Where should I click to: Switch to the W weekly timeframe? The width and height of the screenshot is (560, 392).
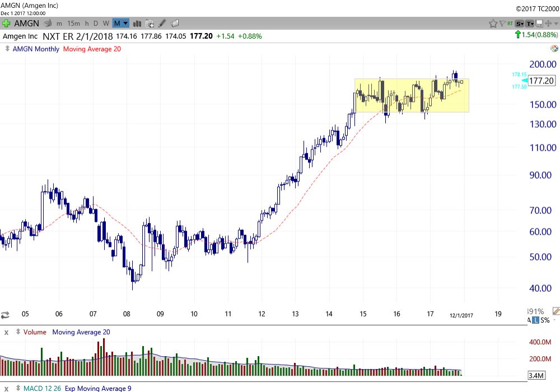click(x=106, y=23)
